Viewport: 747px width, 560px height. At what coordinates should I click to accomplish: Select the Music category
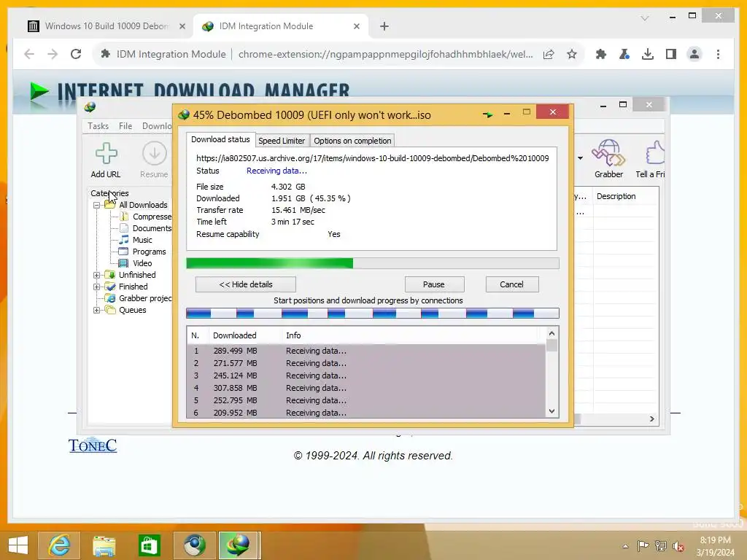tap(136, 240)
